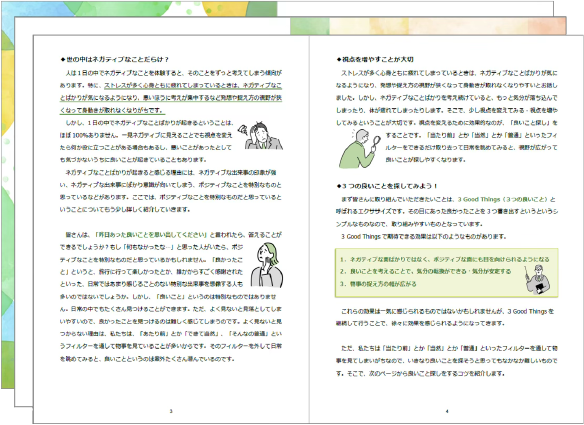Select heading '3つの良いことを探してみよう！'
This screenshot has width=584, height=425.
coord(387,185)
